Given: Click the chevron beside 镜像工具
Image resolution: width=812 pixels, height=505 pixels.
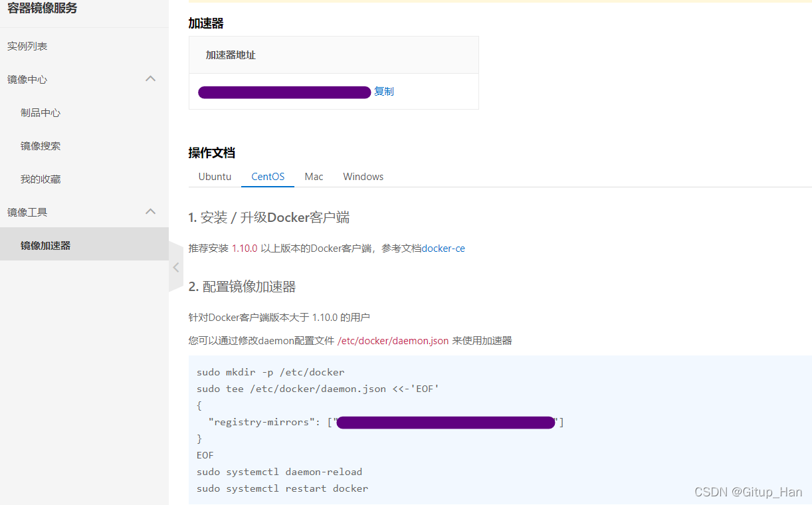Looking at the screenshot, I should (151, 212).
